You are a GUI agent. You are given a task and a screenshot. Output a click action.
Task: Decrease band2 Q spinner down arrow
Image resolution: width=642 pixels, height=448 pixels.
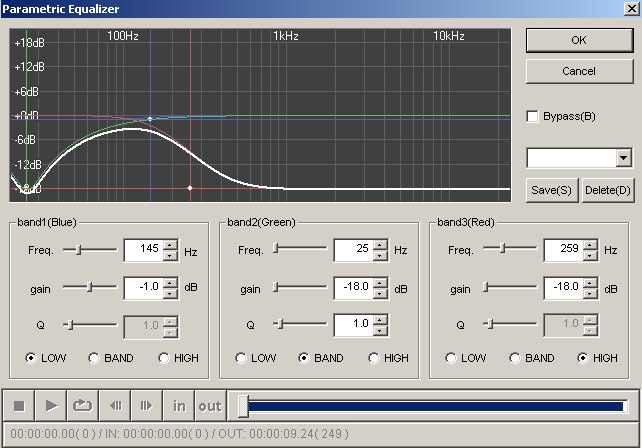[x=380, y=330]
